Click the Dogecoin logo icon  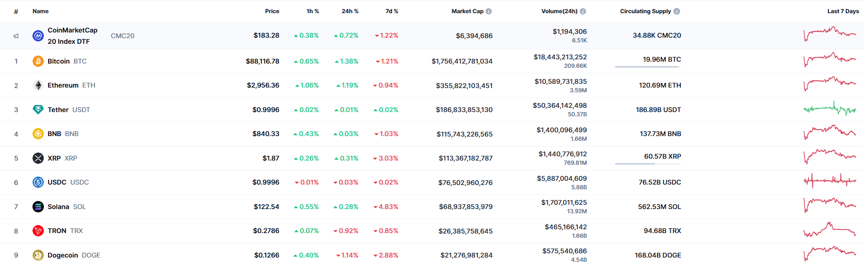(x=38, y=255)
